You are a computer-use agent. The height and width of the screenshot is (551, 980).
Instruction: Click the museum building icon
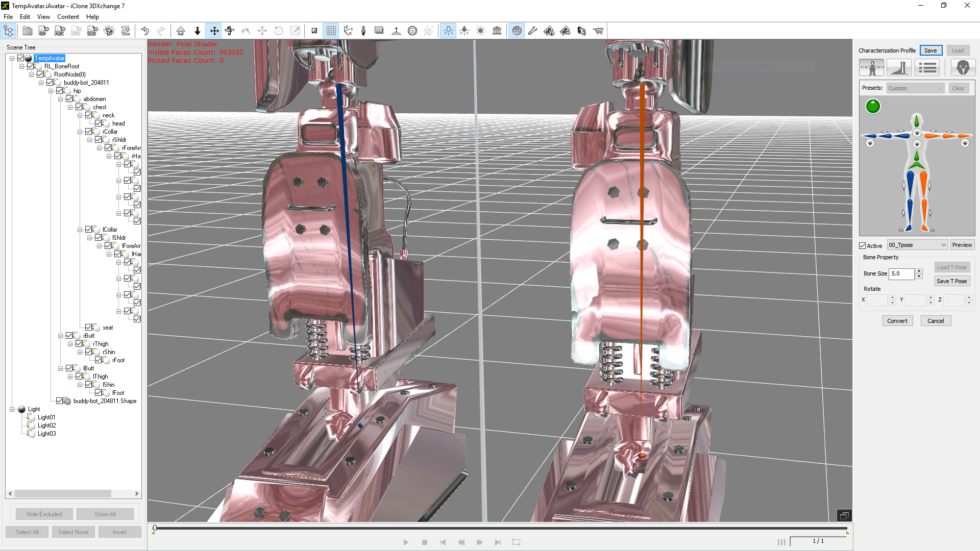point(497,31)
